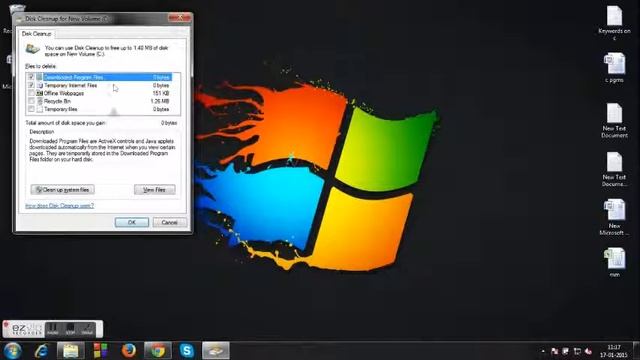Select Keywords on c desktop file
640x360 pixels.
614,22
